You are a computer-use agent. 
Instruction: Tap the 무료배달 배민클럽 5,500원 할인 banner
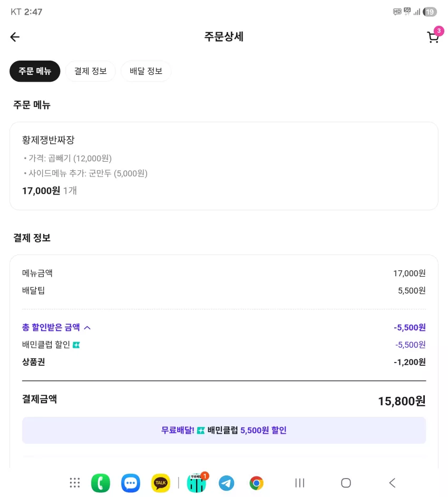pos(224,430)
